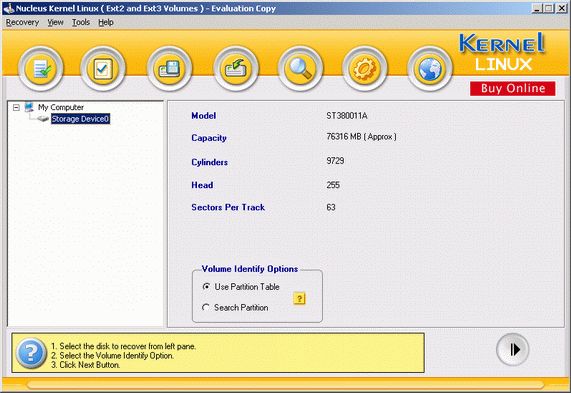Click the document with green checkmark toolbar icon
The width and height of the screenshot is (571, 393).
(40, 68)
